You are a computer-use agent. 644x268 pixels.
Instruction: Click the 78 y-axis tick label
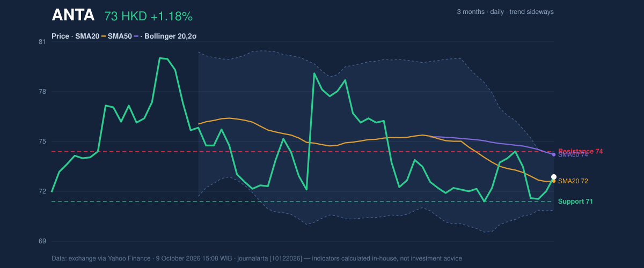(42, 92)
